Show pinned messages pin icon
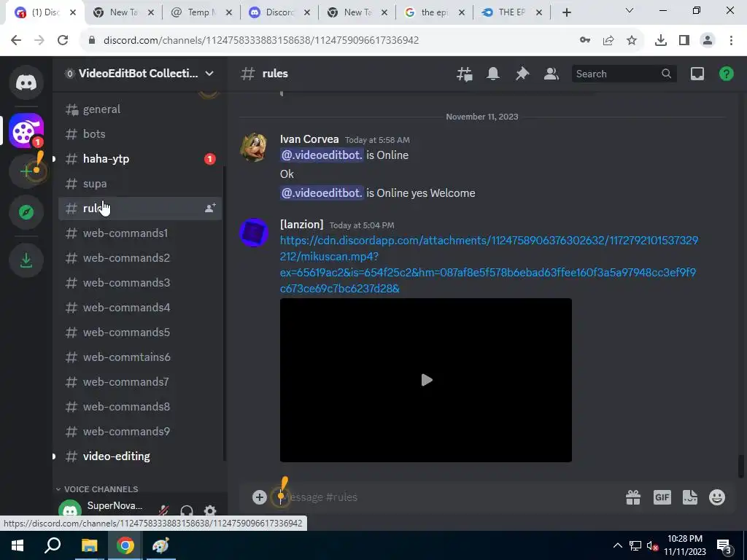The height and width of the screenshot is (560, 747). pos(522,74)
